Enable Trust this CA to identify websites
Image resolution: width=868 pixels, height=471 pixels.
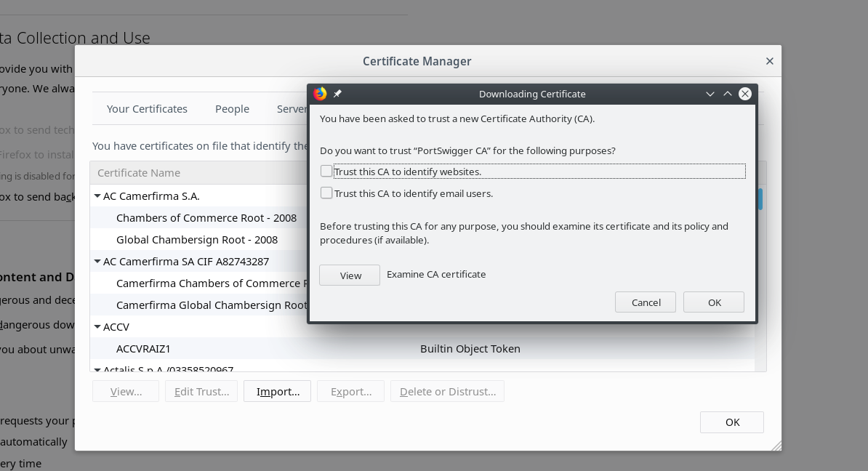[326, 171]
